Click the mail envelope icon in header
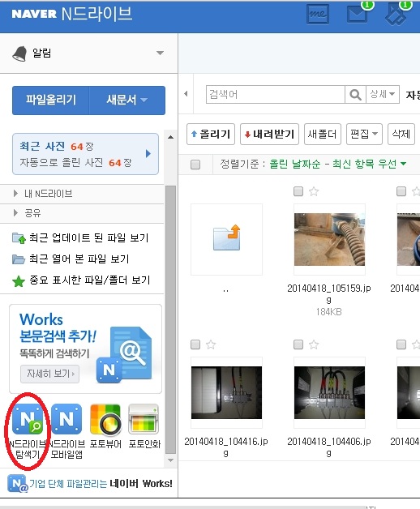The height and width of the screenshot is (509, 420). 357,15
